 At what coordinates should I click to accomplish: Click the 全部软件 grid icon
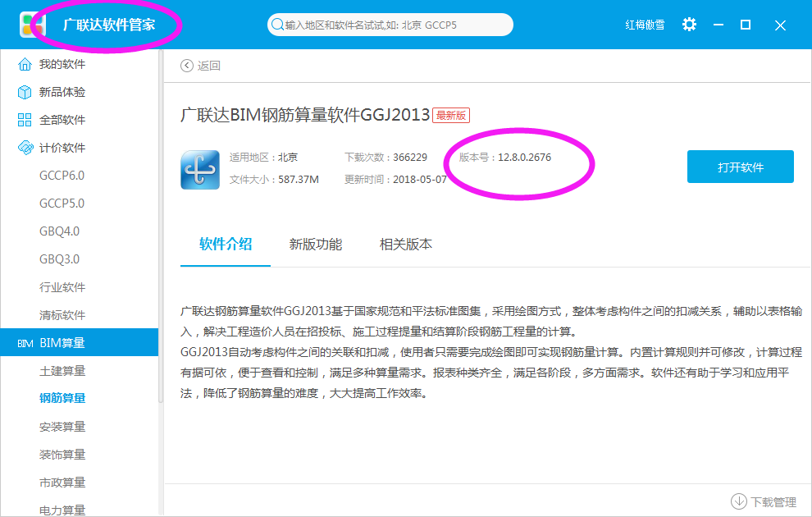click(x=25, y=120)
